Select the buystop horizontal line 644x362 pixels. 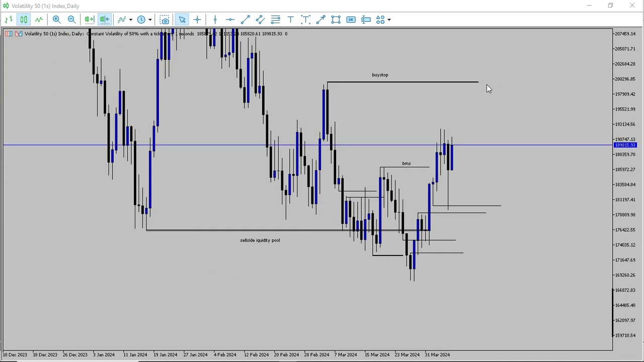(403, 81)
